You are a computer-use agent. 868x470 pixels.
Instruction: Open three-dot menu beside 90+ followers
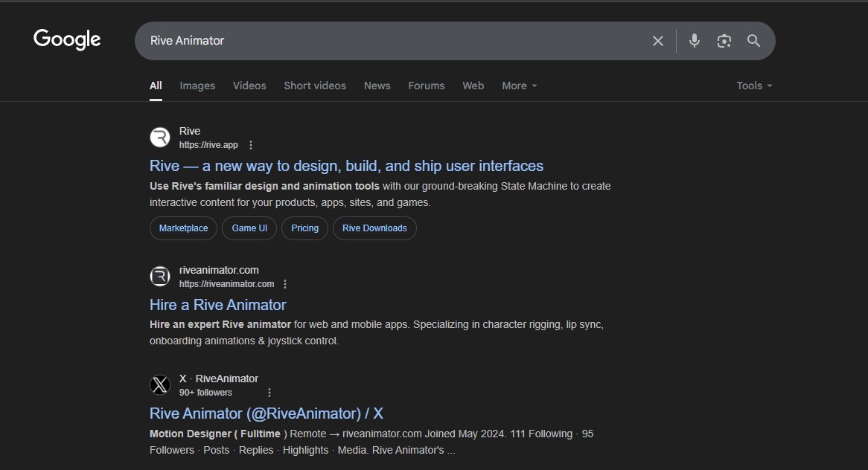click(269, 393)
